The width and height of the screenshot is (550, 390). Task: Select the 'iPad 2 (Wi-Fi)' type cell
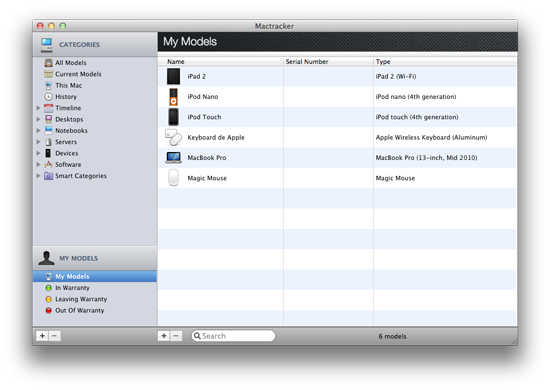coord(396,76)
